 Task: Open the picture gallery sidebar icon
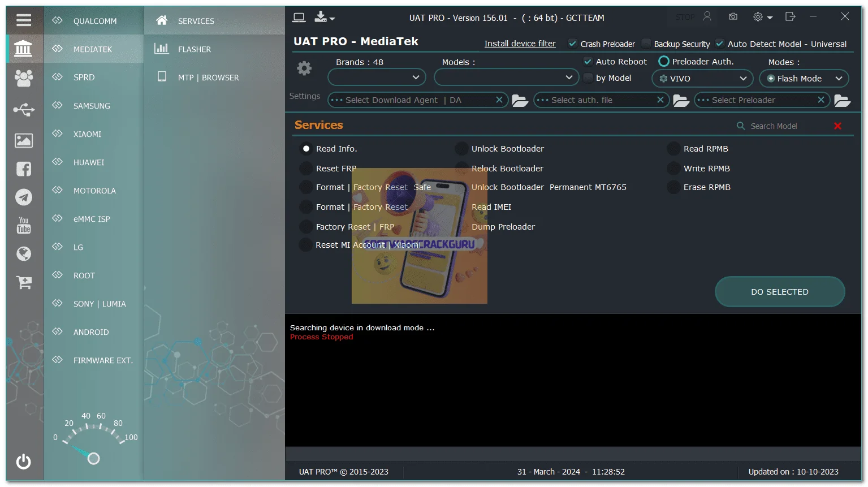tap(24, 140)
